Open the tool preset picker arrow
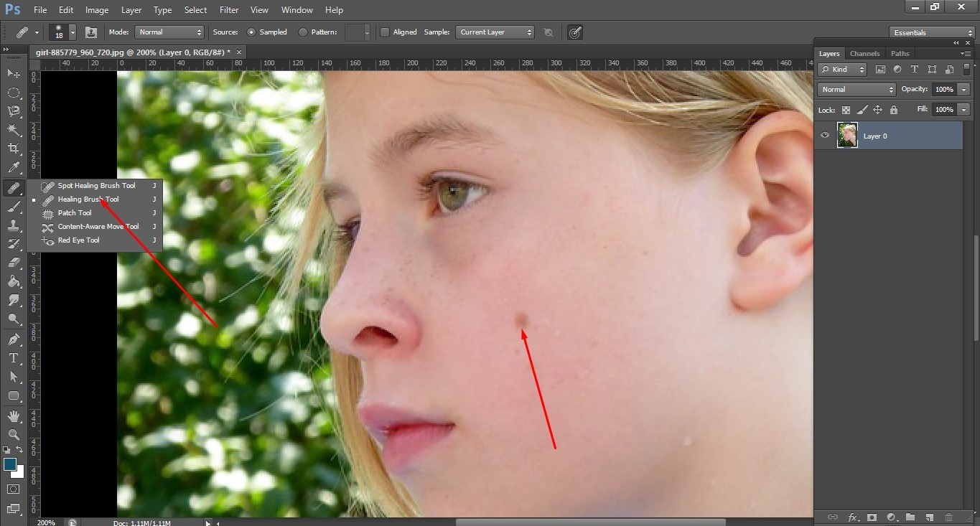The height and width of the screenshot is (526, 980). pyautogui.click(x=37, y=32)
